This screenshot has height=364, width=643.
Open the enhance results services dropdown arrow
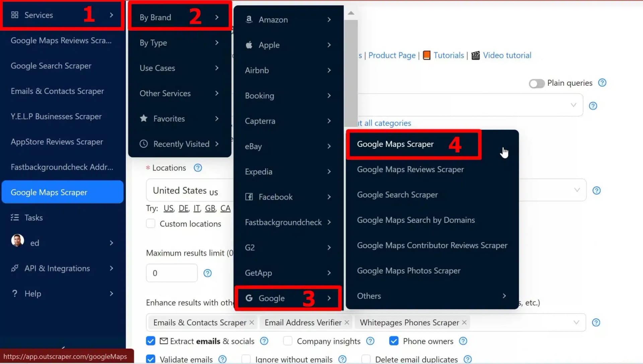tap(576, 322)
